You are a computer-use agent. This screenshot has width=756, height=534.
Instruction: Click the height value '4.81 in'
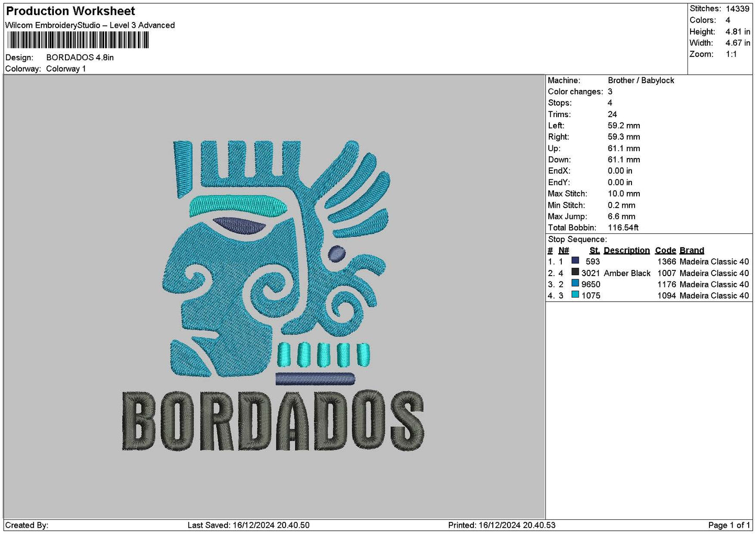pyautogui.click(x=738, y=32)
